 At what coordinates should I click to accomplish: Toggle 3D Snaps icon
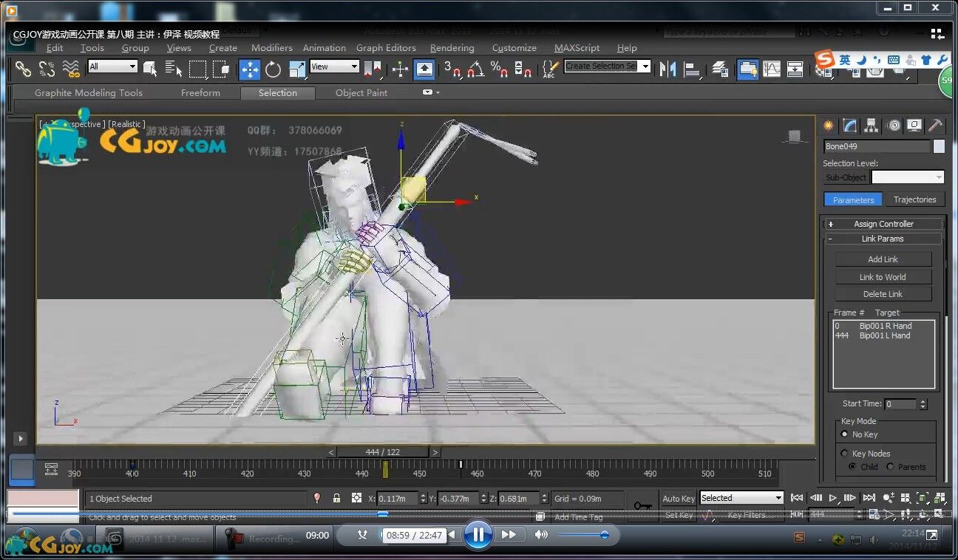click(452, 69)
